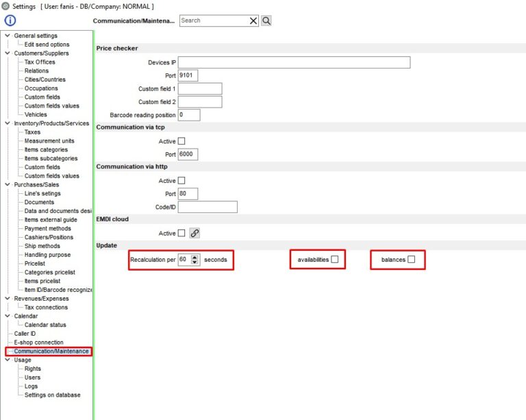This screenshot has width=526, height=420.
Task: Click the blue info icon
Action: 10,21
